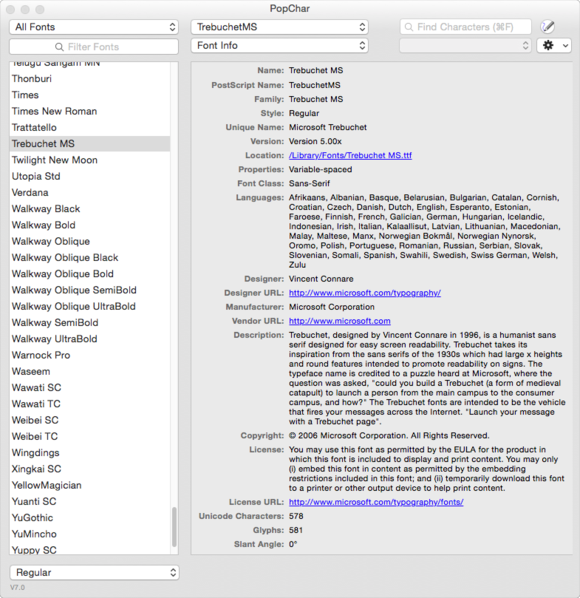
Task: Select Wawati TC font
Action: pos(90,404)
